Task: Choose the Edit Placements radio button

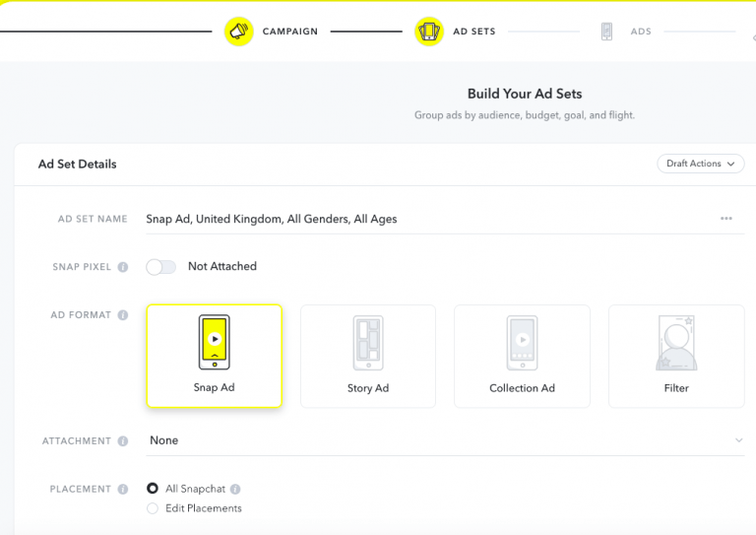Action: 153,508
